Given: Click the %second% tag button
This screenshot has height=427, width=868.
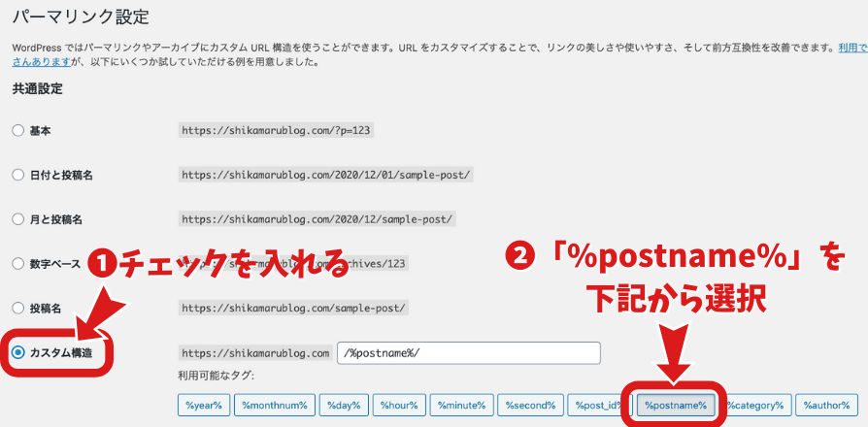Looking at the screenshot, I should coord(530,405).
